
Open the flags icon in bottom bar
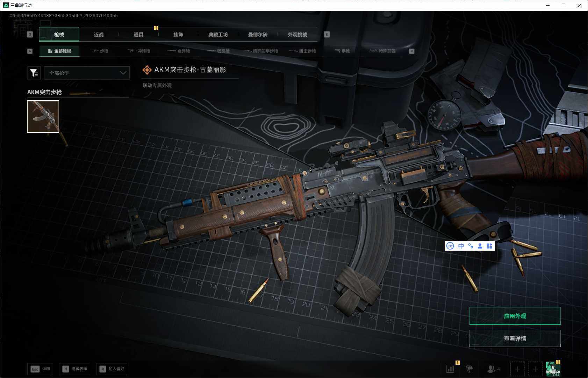tap(469, 369)
